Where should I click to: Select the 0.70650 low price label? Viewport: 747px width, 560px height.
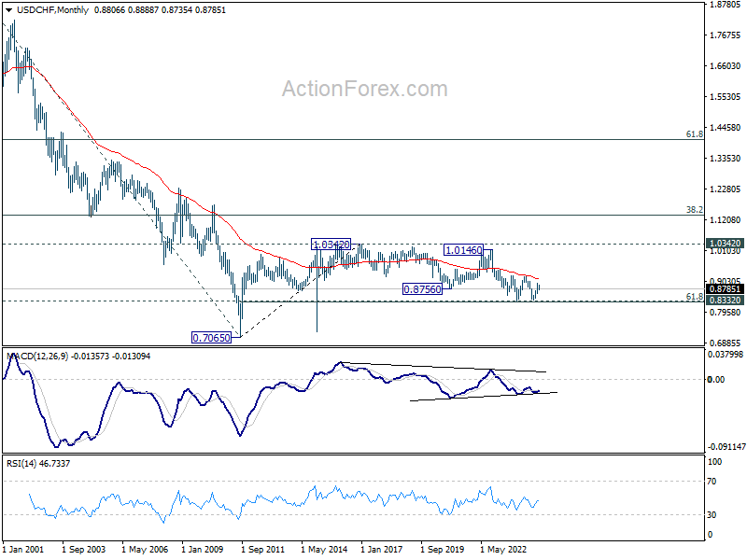click(x=211, y=338)
